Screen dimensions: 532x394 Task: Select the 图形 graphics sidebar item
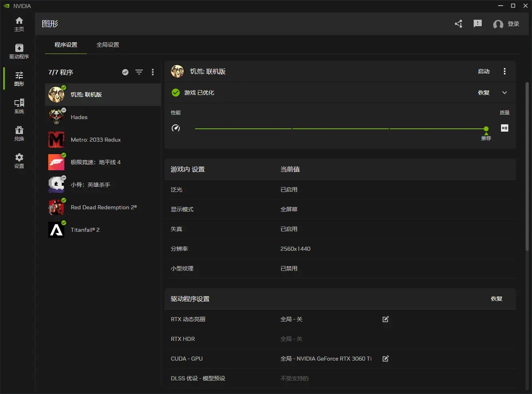pos(19,79)
